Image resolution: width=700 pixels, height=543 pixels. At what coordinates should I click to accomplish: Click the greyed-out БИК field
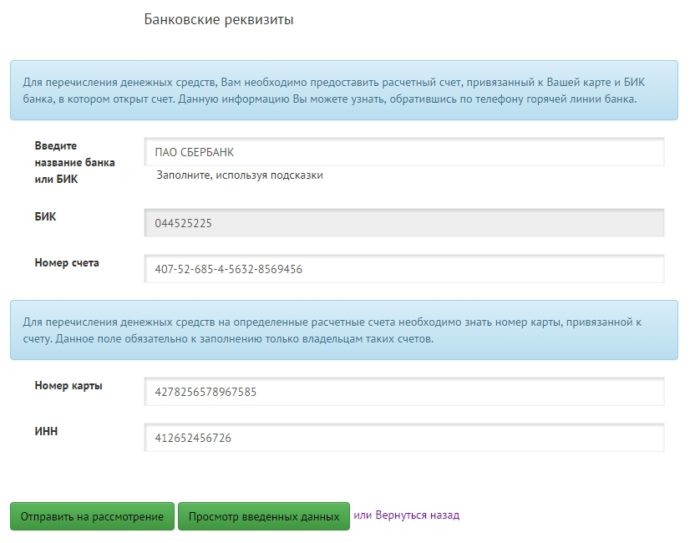(x=403, y=223)
